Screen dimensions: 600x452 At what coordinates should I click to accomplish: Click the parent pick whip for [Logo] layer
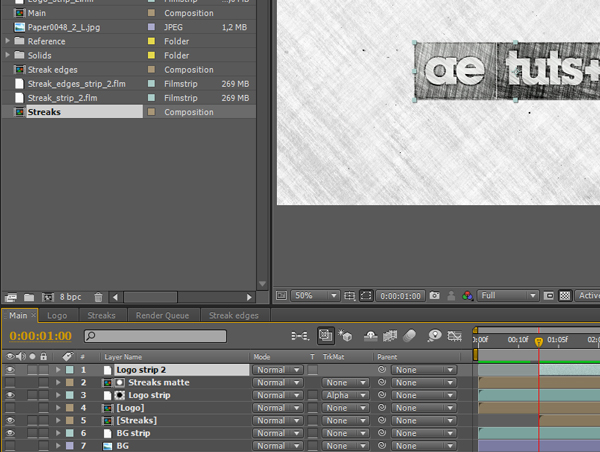tap(382, 407)
